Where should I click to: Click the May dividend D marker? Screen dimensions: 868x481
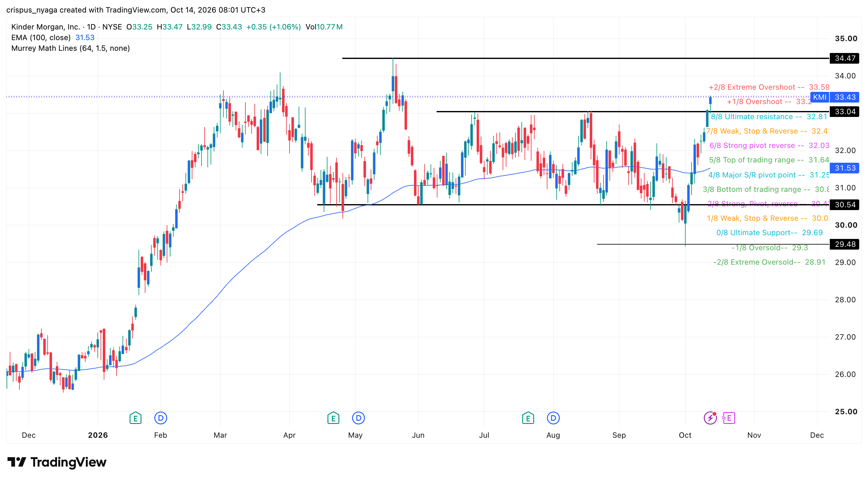358,418
